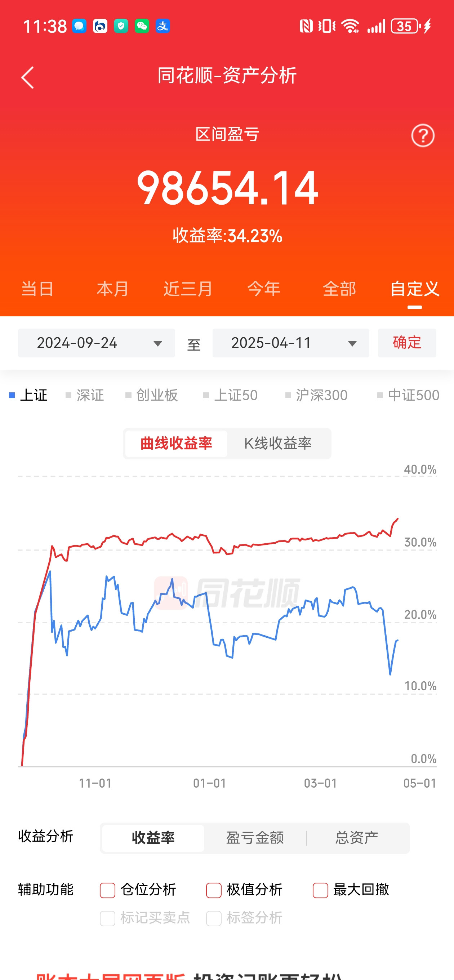This screenshot has height=980, width=454.
Task: Switch to the 近三月 tab
Action: pyautogui.click(x=188, y=289)
